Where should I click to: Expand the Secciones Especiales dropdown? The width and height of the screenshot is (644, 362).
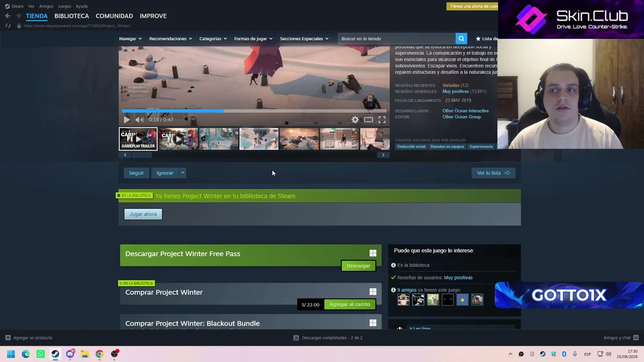304,39
